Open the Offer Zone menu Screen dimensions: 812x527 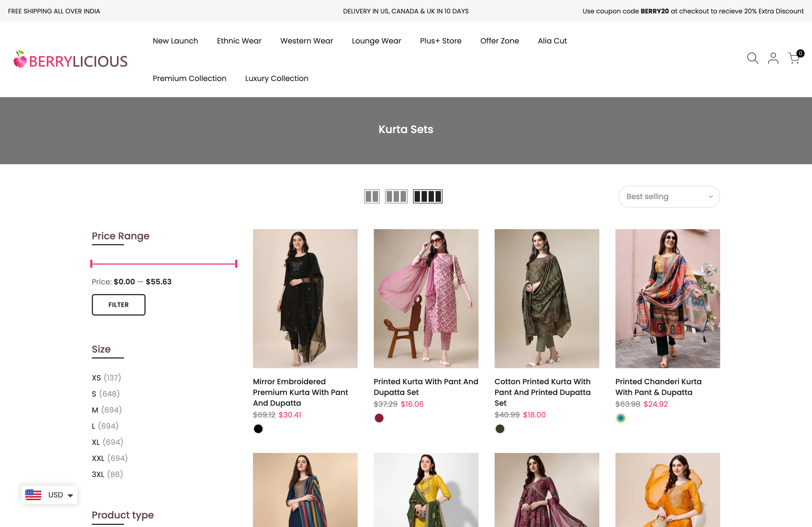[x=499, y=41]
